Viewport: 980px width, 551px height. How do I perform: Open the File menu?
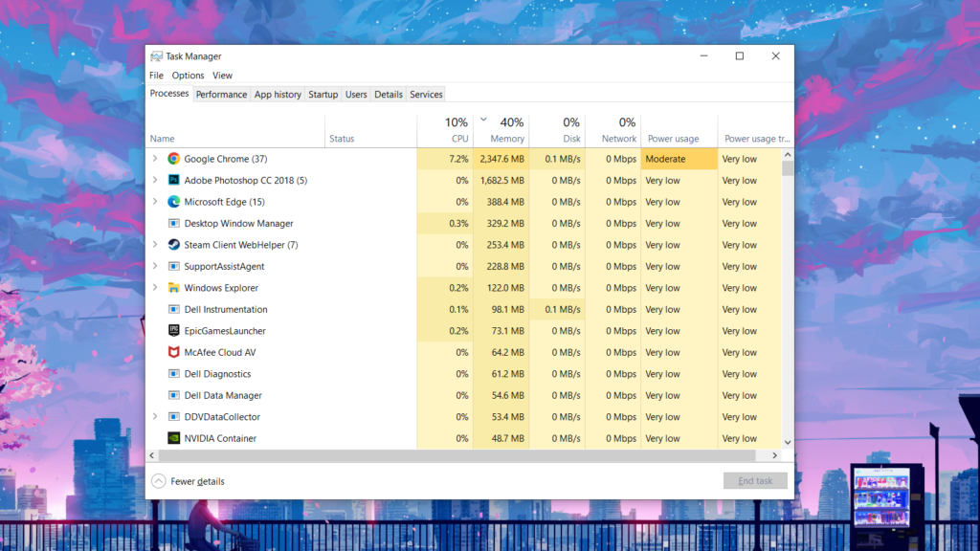(156, 76)
